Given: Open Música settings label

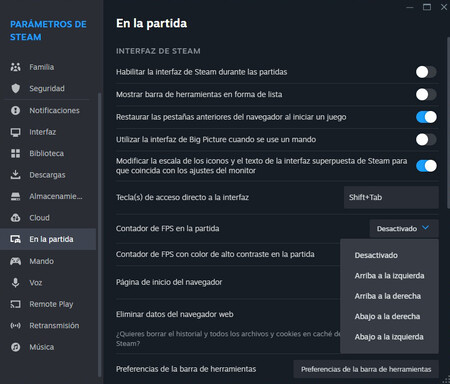Looking at the screenshot, I should pyautogui.click(x=42, y=347).
